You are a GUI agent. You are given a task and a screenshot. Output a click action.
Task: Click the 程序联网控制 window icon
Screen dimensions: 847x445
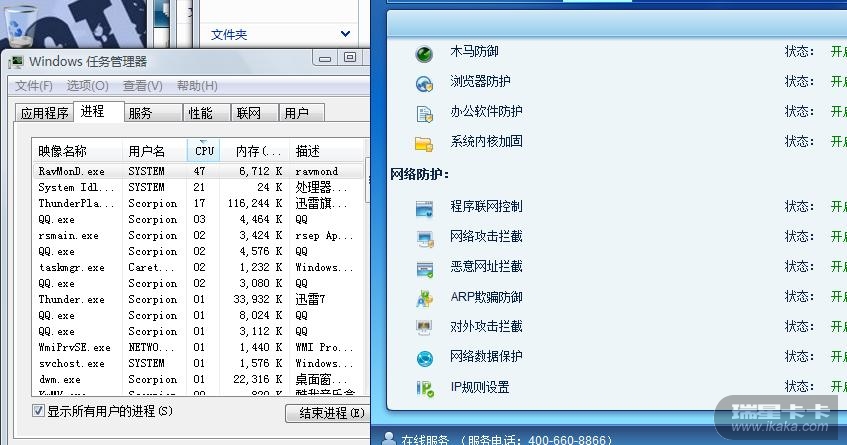(424, 208)
